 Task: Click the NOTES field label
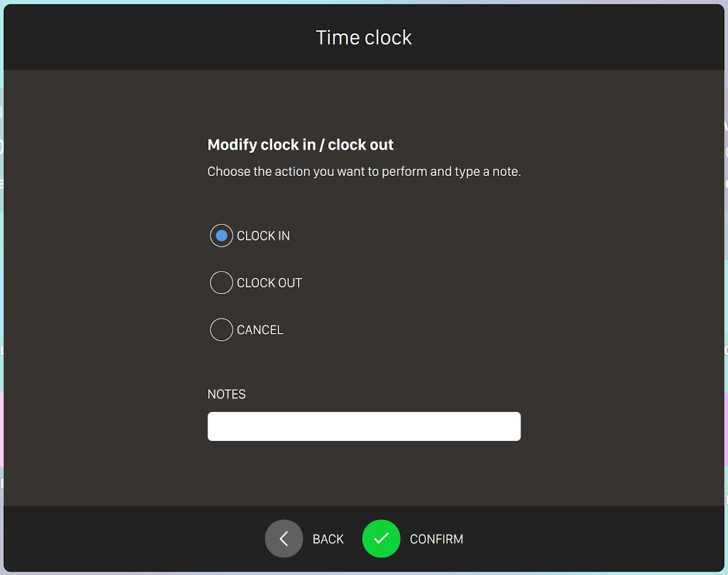[227, 394]
